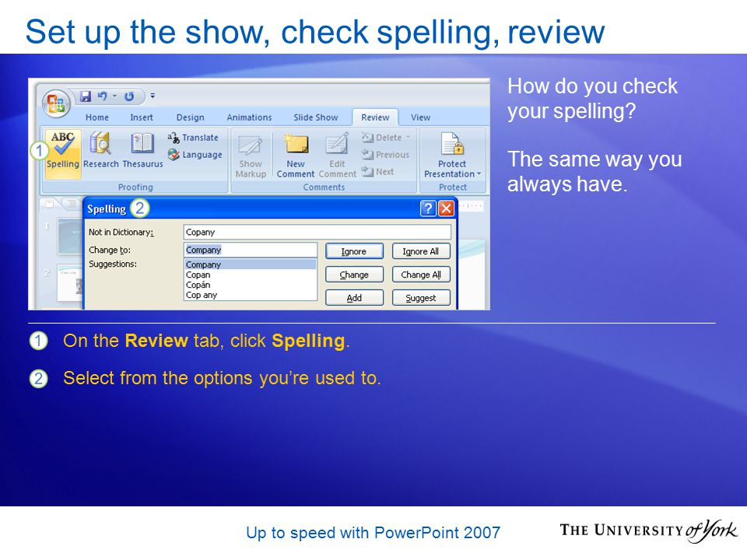Select suggestion Cop any
The height and width of the screenshot is (560, 747).
[x=250, y=295]
